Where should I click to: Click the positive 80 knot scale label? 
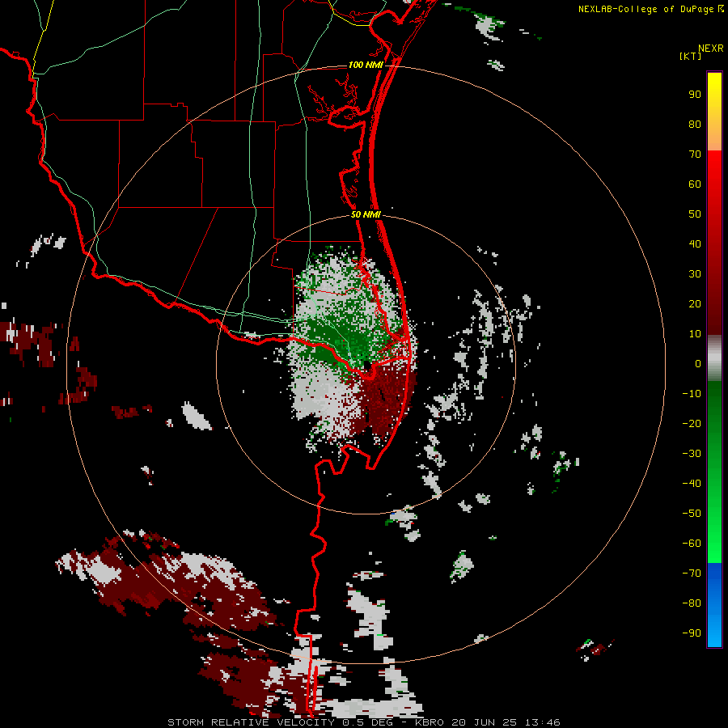(695, 124)
